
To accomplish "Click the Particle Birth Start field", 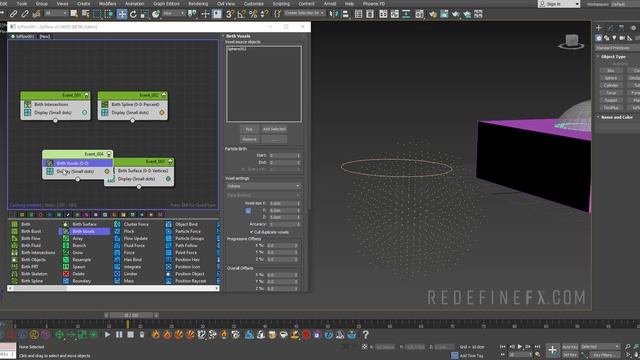I will 285,156.
